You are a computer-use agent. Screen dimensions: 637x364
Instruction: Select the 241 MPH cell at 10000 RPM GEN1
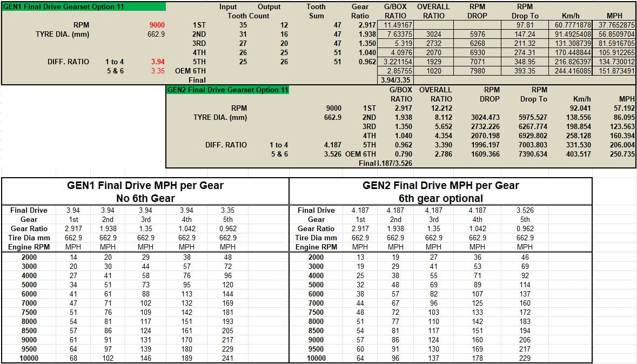pyautogui.click(x=228, y=358)
